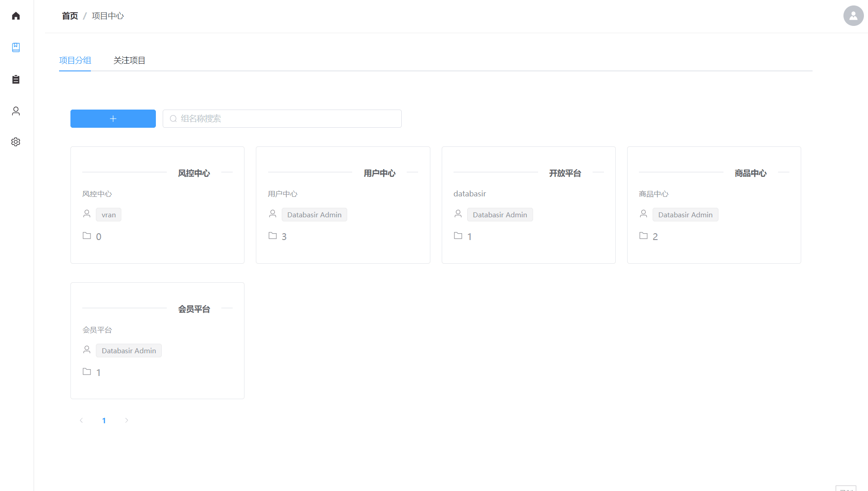Open the 风控中心 group card title

click(194, 173)
